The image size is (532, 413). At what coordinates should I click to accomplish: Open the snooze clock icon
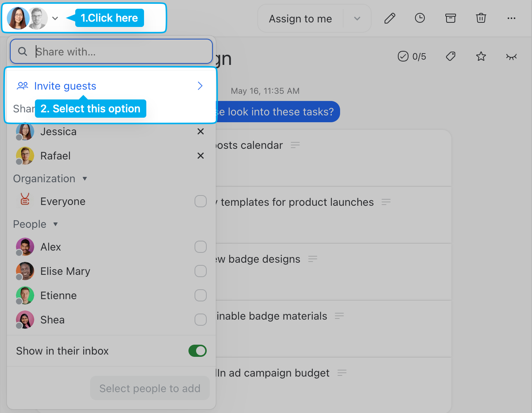pyautogui.click(x=420, y=18)
